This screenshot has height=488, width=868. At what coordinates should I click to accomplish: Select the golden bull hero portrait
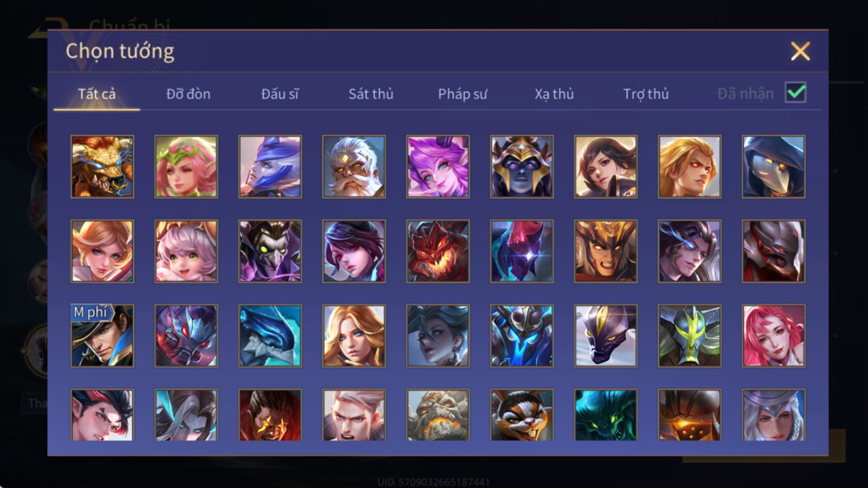pyautogui.click(x=102, y=166)
